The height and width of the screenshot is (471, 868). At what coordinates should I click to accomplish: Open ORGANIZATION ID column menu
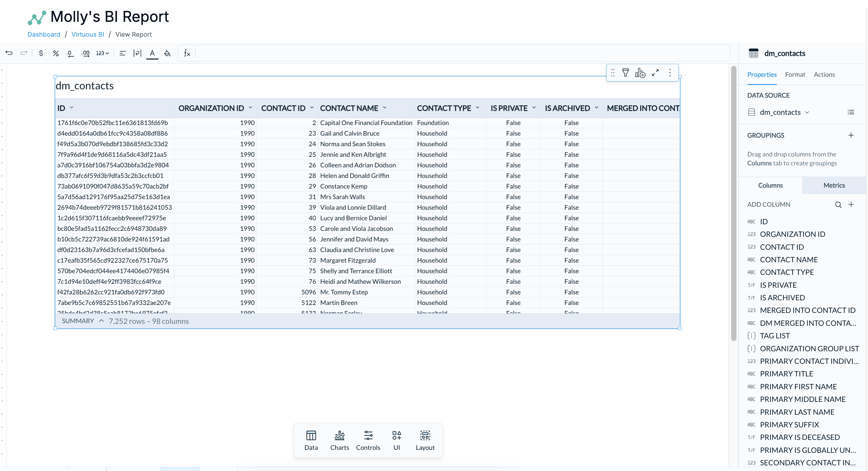pos(250,107)
